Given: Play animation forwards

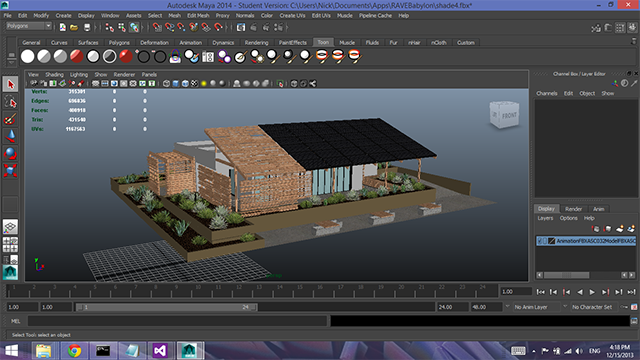Looking at the screenshot, I should [592, 292].
